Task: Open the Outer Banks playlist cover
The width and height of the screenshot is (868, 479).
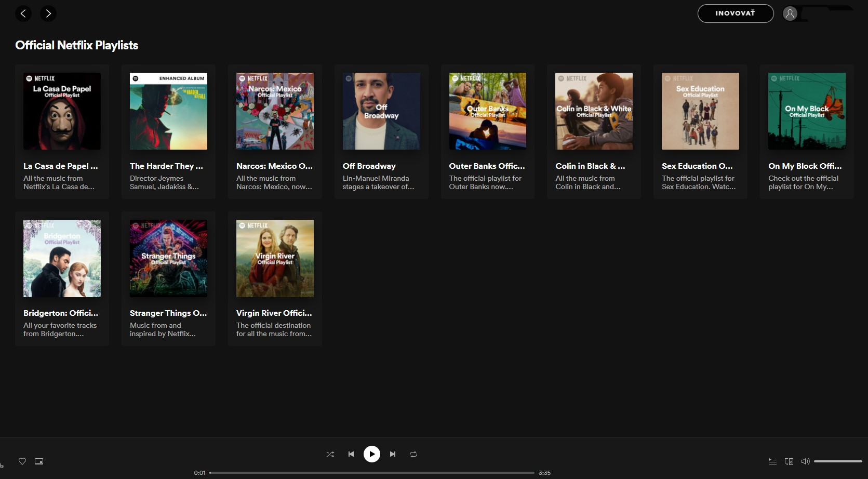Action: coord(488,111)
